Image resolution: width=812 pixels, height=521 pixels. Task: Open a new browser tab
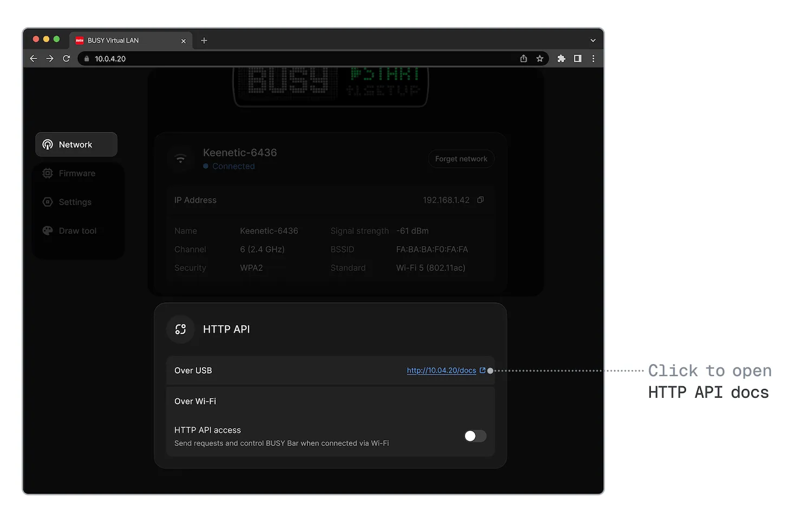(x=204, y=41)
